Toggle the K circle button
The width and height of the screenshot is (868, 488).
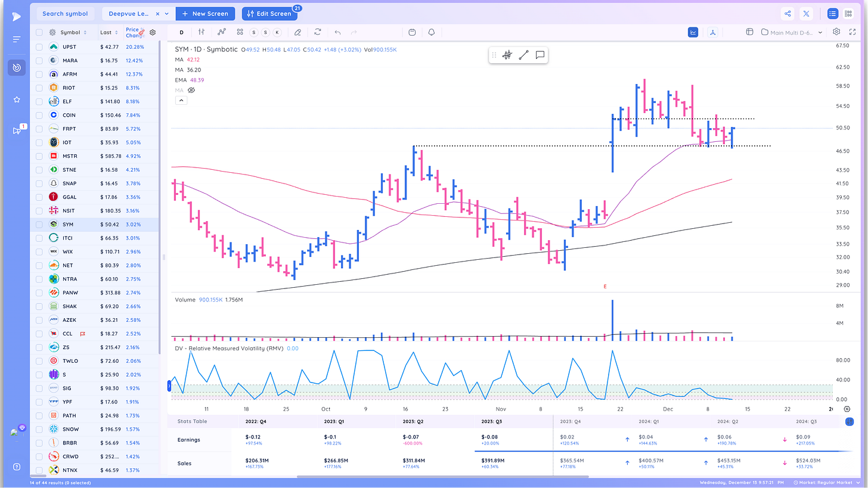[x=276, y=32]
